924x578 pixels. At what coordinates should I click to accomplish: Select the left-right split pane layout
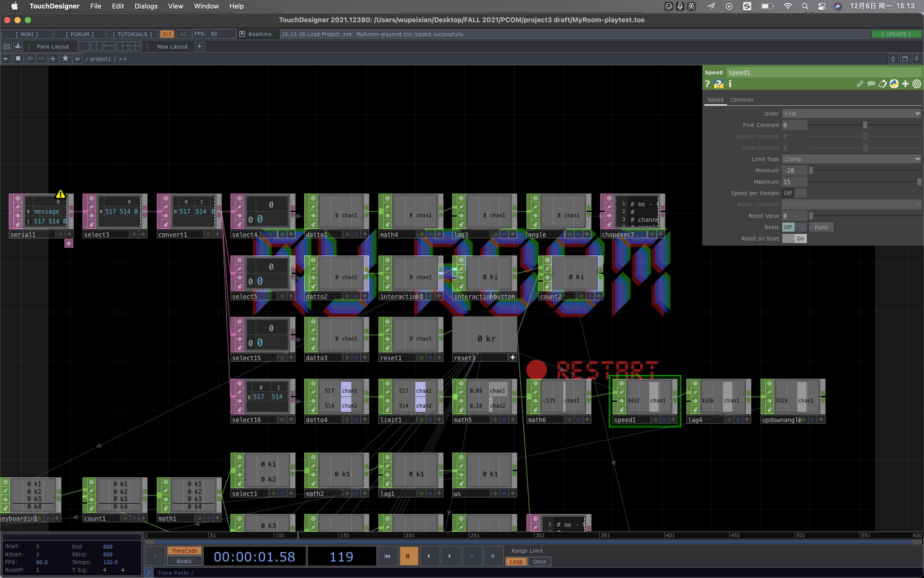97,46
